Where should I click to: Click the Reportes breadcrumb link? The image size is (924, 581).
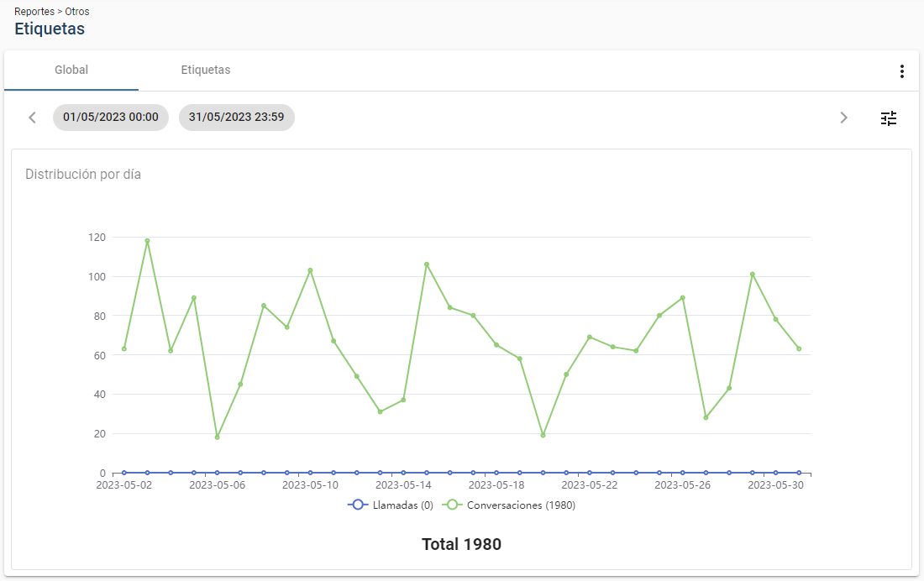pos(34,11)
